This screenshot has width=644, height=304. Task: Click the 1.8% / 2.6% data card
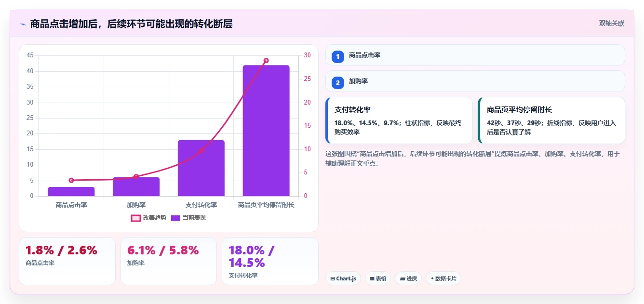(x=67, y=261)
